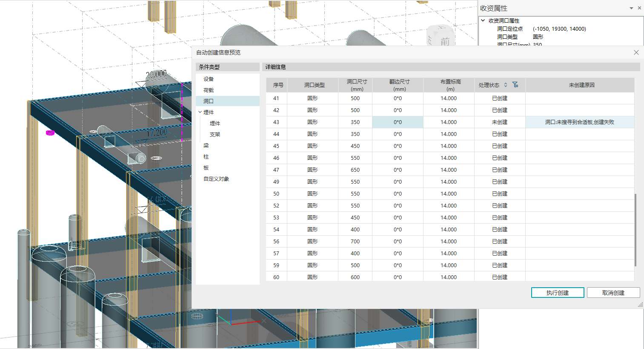This screenshot has width=644, height=349.
Task: Select the 柱 category
Action: click(206, 157)
